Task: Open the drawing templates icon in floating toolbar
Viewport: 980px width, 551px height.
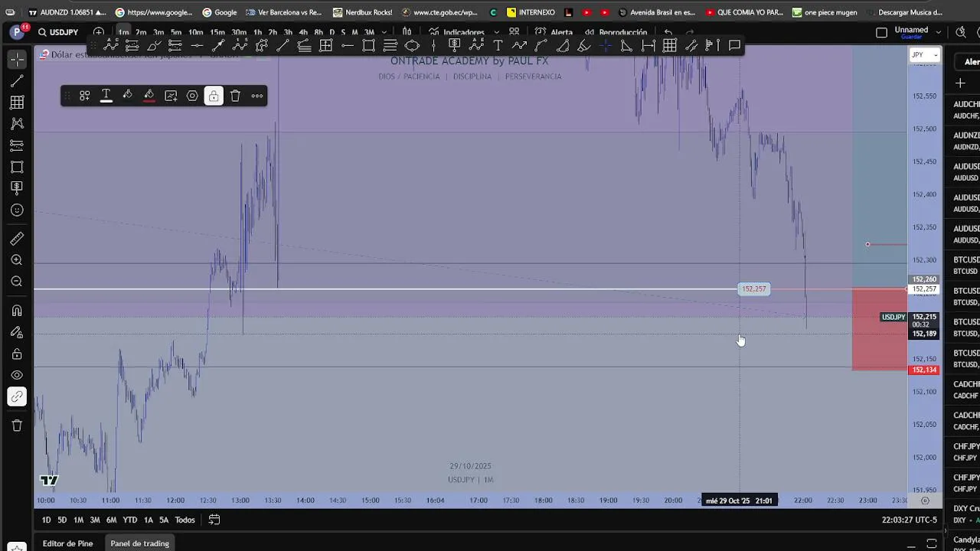Action: (x=85, y=96)
